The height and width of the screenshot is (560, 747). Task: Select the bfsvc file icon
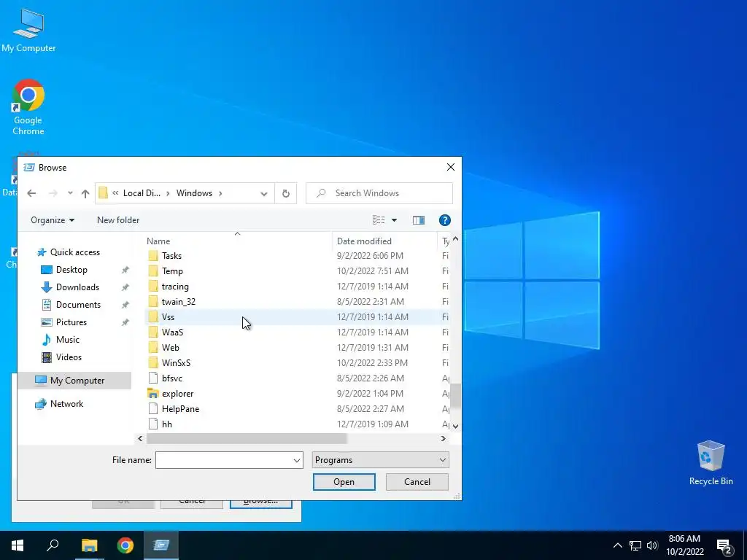153,378
